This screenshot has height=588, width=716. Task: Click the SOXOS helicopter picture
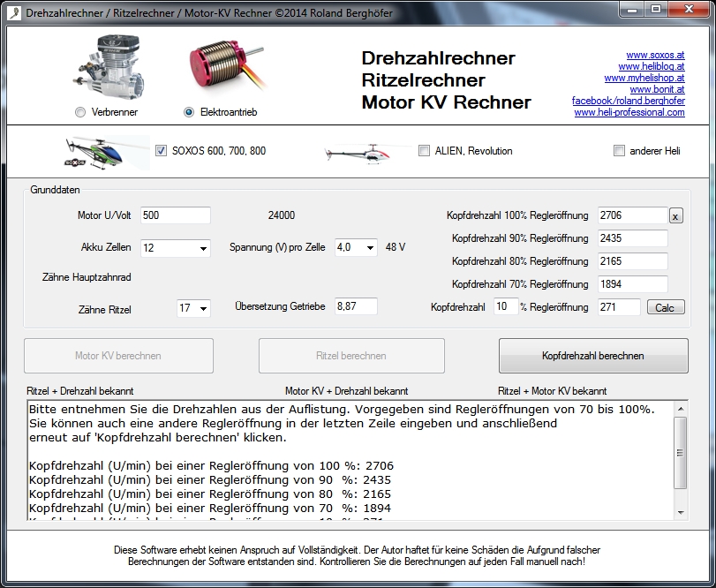pyautogui.click(x=107, y=152)
